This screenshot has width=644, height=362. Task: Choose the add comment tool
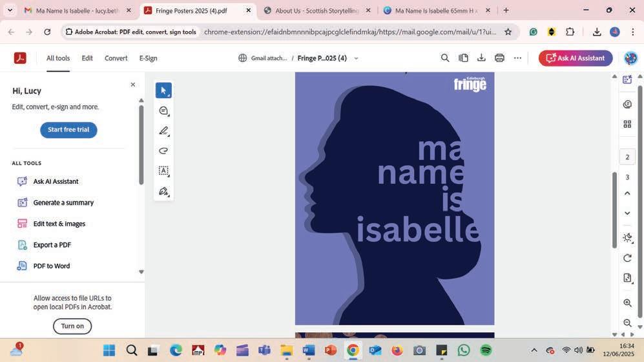[x=163, y=111]
